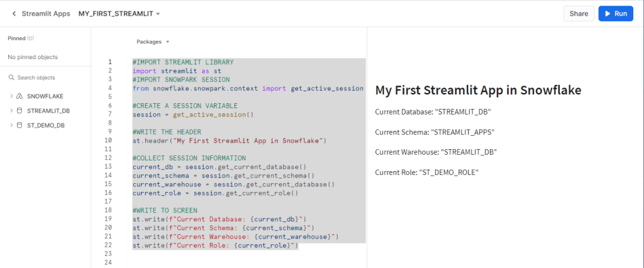Click the back chevron beside Streamlit Apps

pyautogui.click(x=14, y=13)
